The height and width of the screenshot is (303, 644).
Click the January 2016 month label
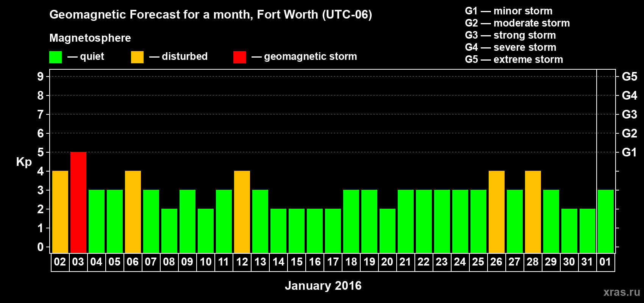tap(323, 286)
